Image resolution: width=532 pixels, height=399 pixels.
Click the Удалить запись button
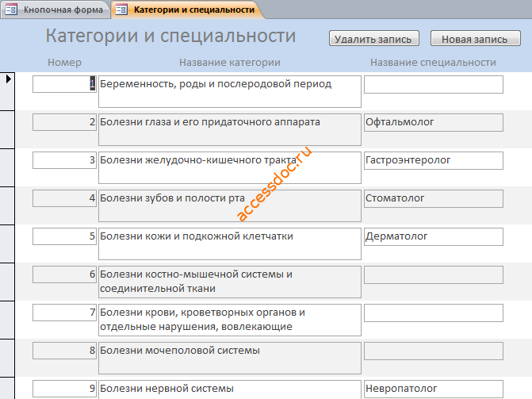click(x=374, y=38)
